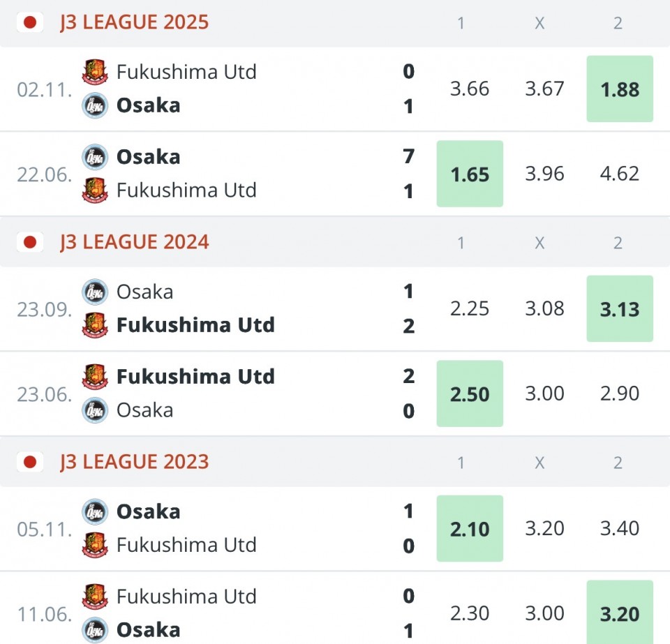Click Fukushima Utd crest in 11.06. match
The height and width of the screenshot is (644, 670).
click(x=95, y=596)
